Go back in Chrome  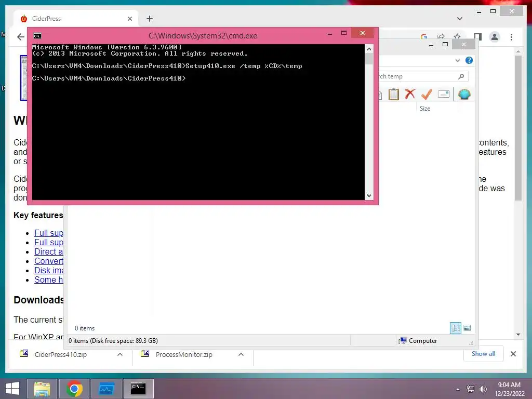pyautogui.click(x=21, y=37)
